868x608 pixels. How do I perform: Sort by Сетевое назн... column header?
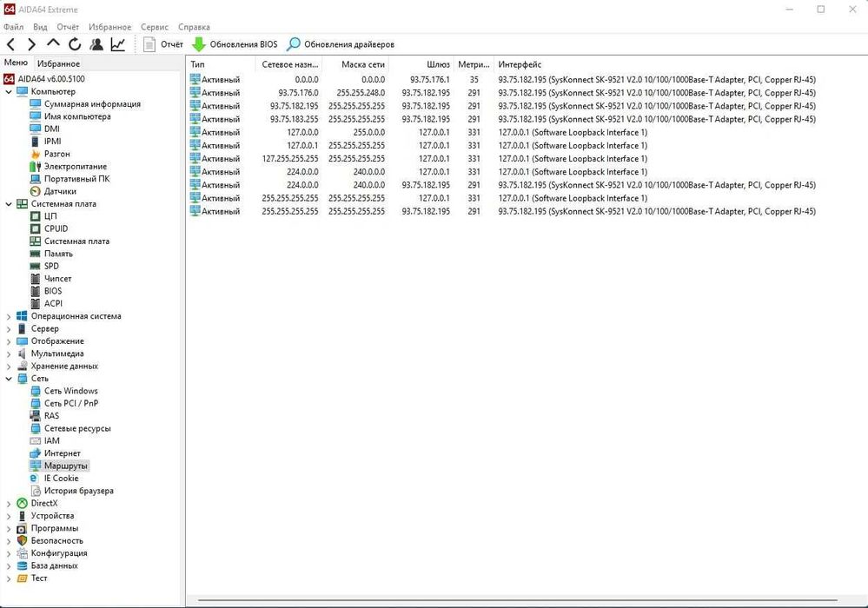pos(288,65)
